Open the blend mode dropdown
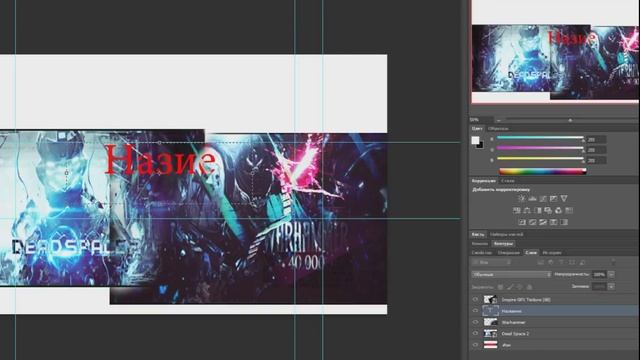640x360 pixels. (x=511, y=275)
